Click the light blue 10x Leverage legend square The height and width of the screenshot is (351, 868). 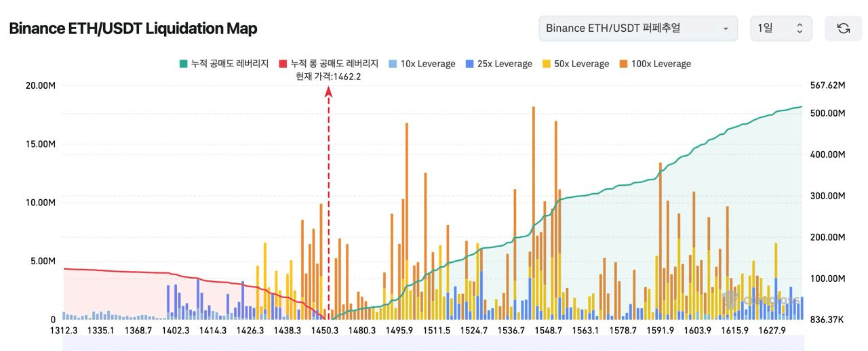point(393,64)
